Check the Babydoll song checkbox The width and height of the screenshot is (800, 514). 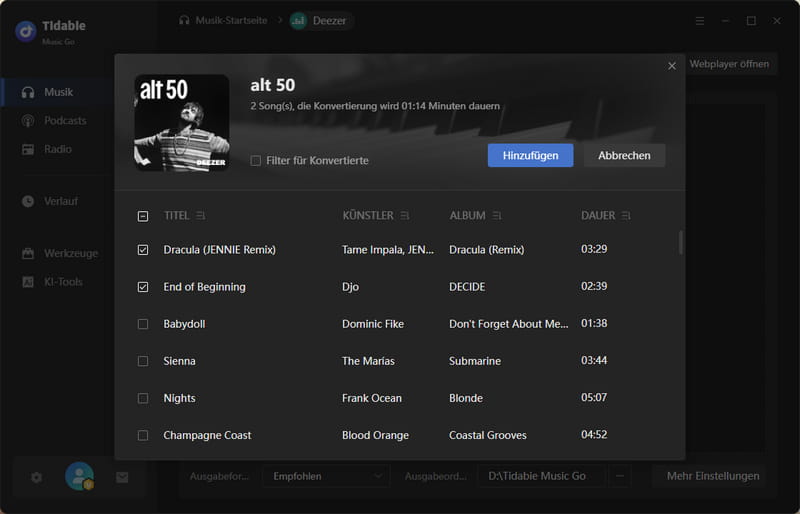[143, 324]
